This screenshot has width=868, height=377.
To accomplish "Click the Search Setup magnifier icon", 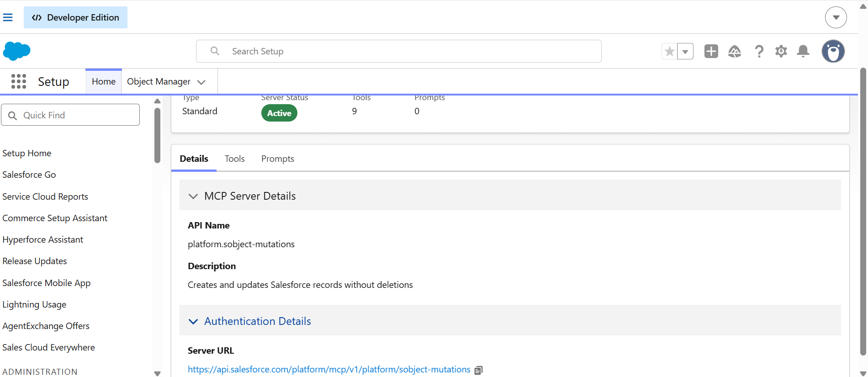I will [215, 51].
